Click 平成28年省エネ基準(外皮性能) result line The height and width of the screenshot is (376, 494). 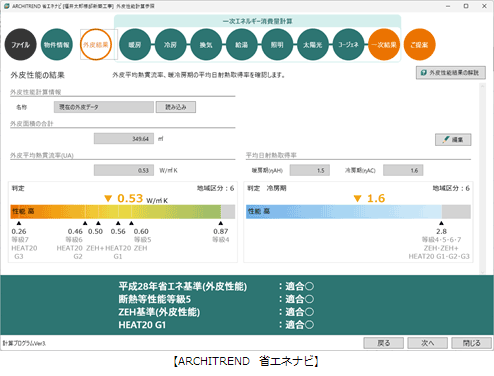click(216, 286)
